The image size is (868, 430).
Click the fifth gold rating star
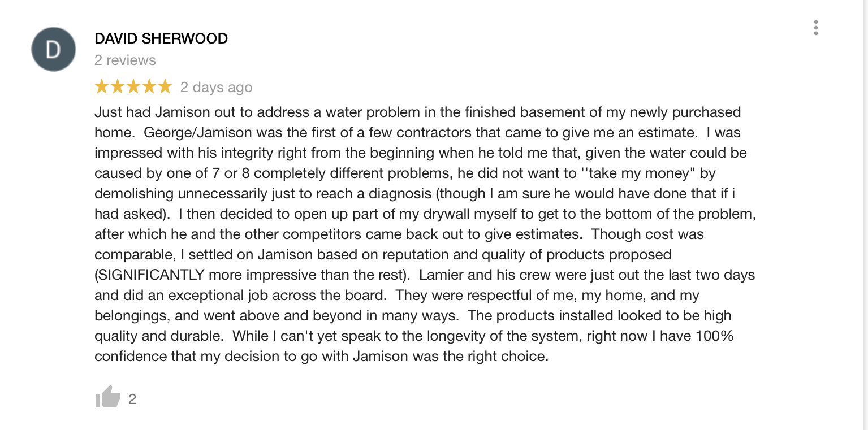[164, 87]
